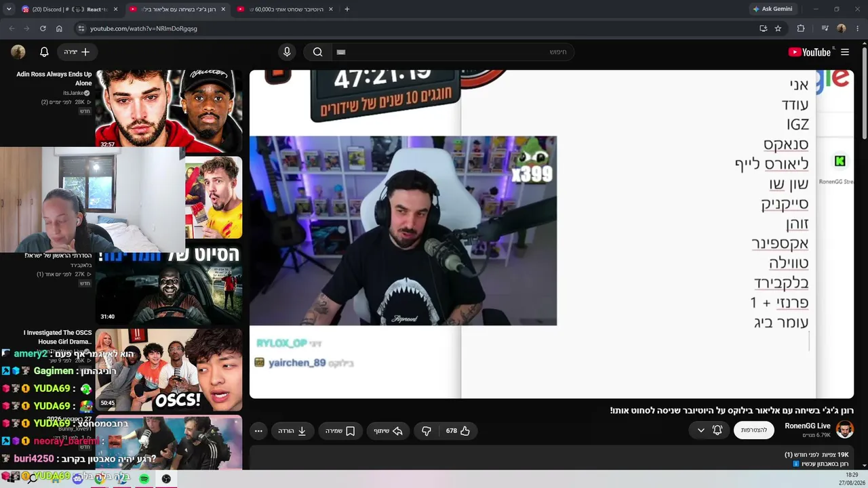Screen dimensions: 868x488
Task: Open the round black app on taskbar
Action: click(x=166, y=479)
